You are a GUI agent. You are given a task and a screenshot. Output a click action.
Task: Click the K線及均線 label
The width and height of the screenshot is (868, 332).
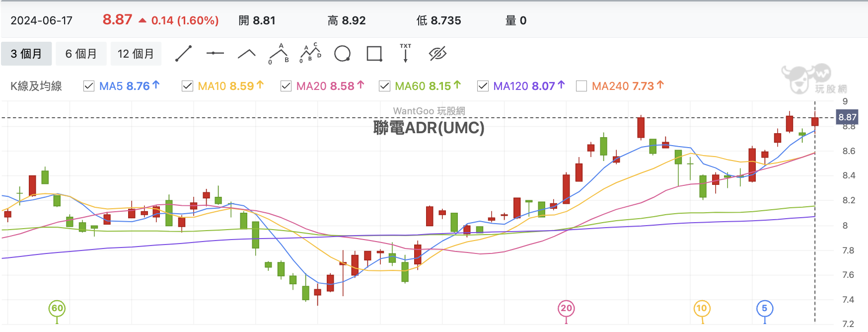pos(36,86)
